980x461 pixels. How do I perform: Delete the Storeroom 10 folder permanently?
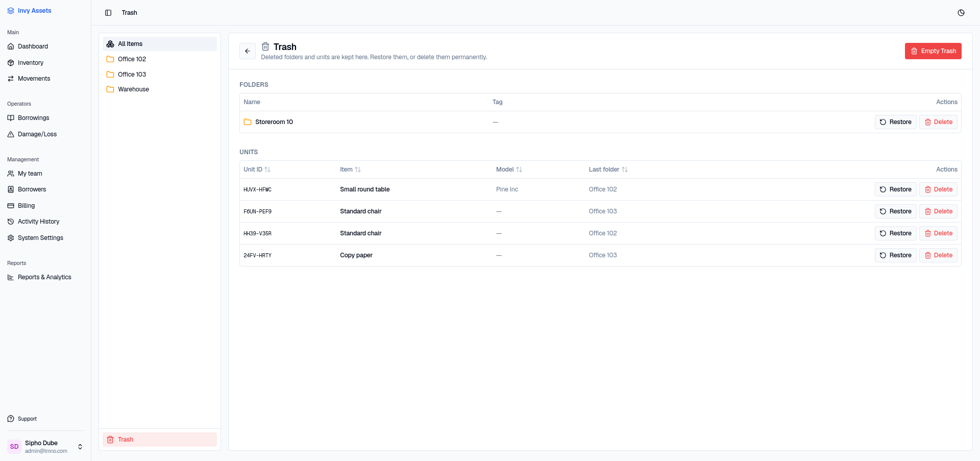click(x=938, y=122)
